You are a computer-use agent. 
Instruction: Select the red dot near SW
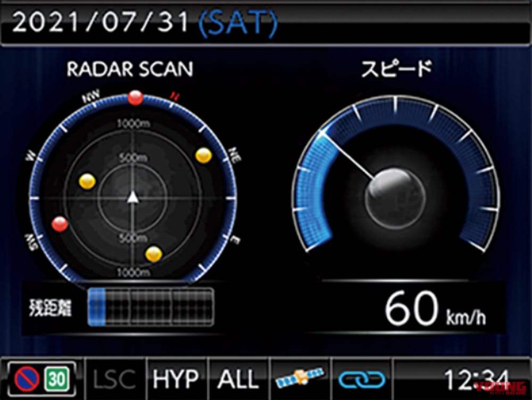(x=60, y=224)
